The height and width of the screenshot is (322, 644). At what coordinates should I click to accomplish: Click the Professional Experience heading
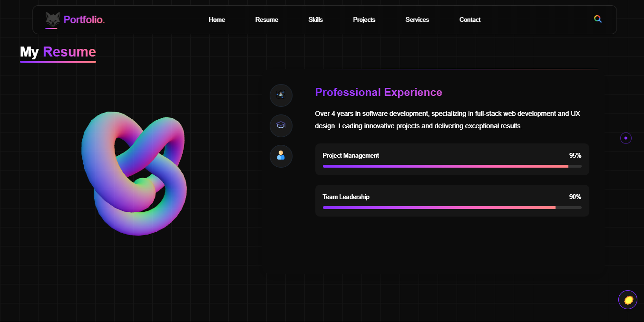(x=379, y=92)
